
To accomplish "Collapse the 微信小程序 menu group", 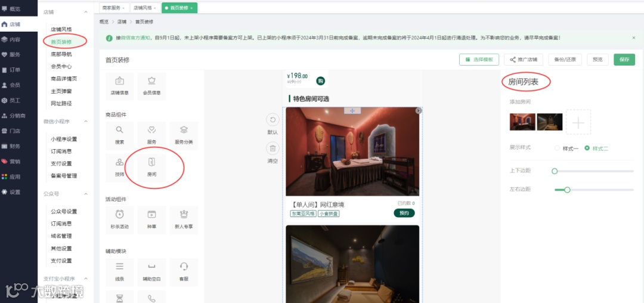I will point(86,122).
